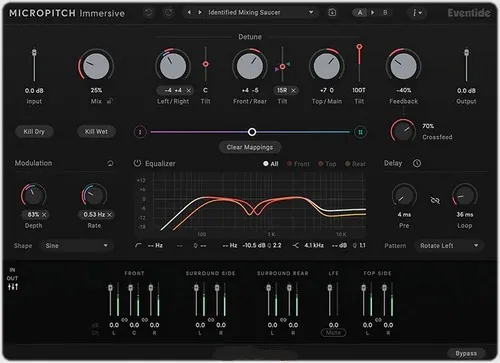Load the previous preset with left arrow
Screen dimensions: 500x363
189,12
